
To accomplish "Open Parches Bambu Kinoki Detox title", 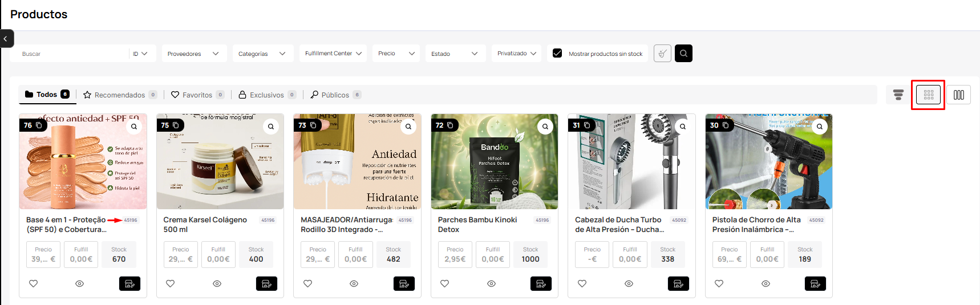I will pos(477,225).
